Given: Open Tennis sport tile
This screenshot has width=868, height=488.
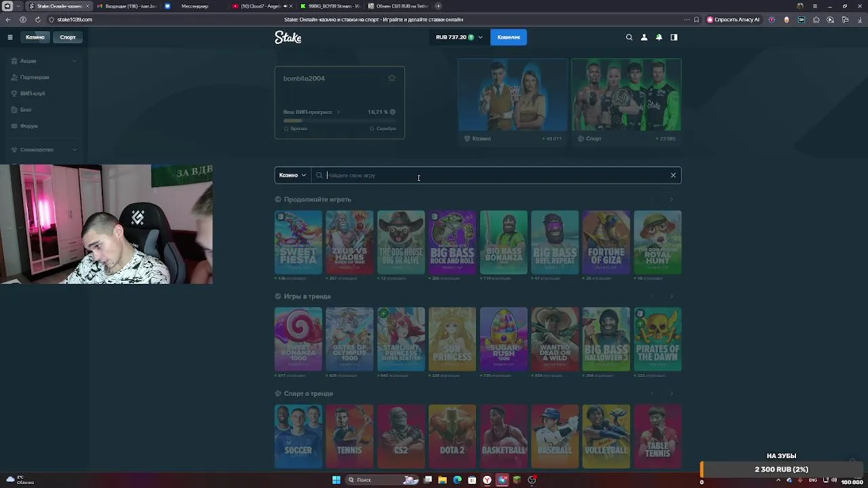Looking at the screenshot, I should 350,436.
